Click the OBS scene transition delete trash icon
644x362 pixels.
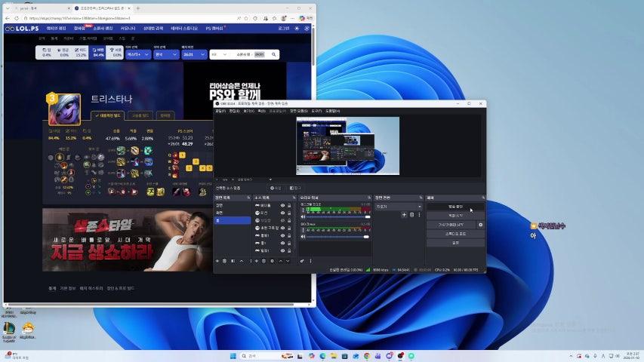(x=411, y=215)
